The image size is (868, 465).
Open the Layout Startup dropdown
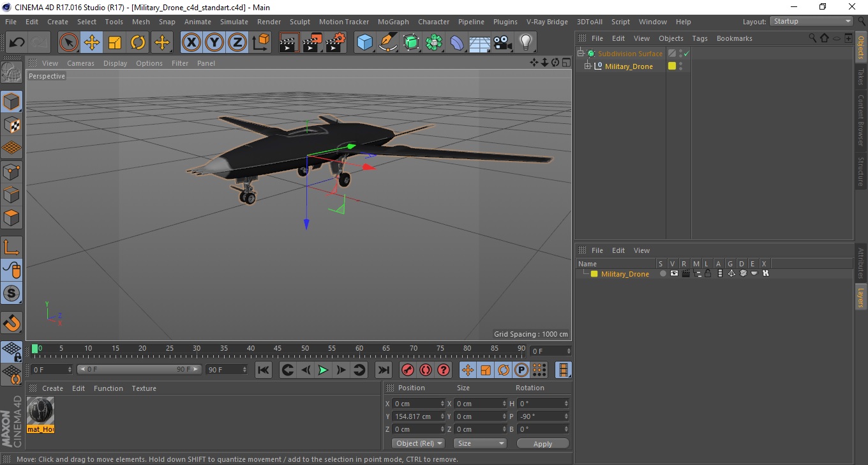pyautogui.click(x=811, y=21)
